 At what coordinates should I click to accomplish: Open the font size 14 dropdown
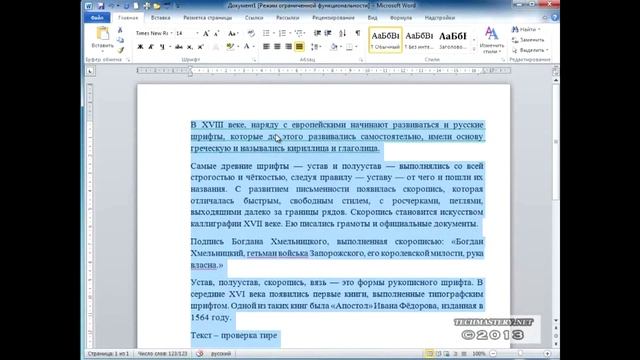click(x=197, y=33)
